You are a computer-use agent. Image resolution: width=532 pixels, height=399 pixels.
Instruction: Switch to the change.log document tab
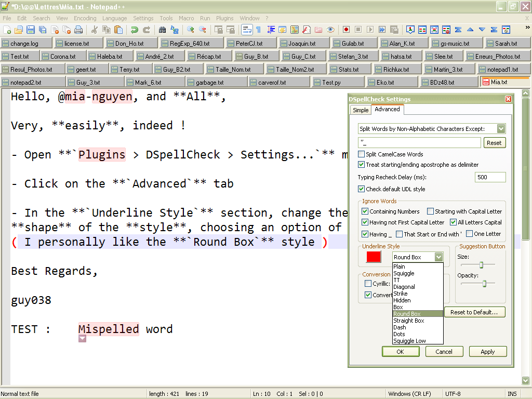(26, 44)
